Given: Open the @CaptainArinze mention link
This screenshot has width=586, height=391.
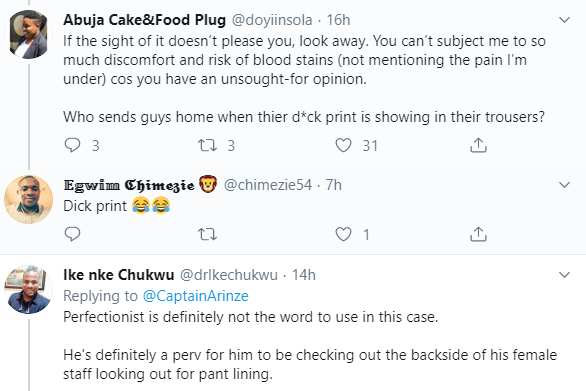Looking at the screenshot, I should pyautogui.click(x=195, y=296).
